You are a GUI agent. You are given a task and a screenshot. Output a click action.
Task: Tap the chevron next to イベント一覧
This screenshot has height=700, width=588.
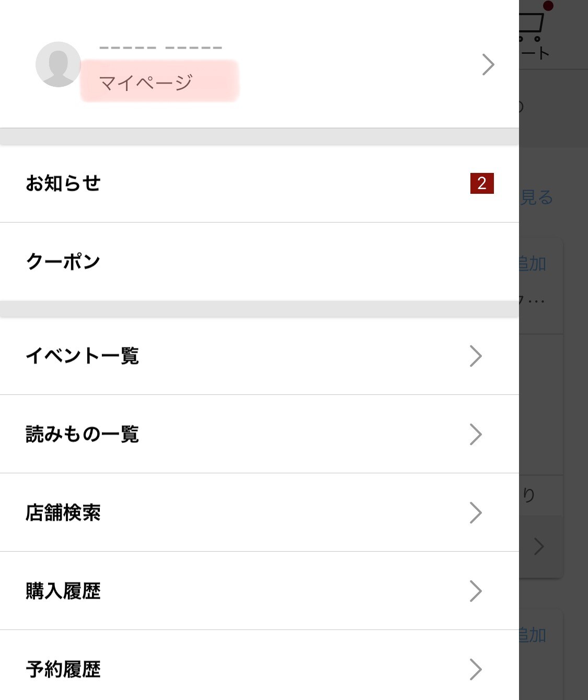pos(475,356)
